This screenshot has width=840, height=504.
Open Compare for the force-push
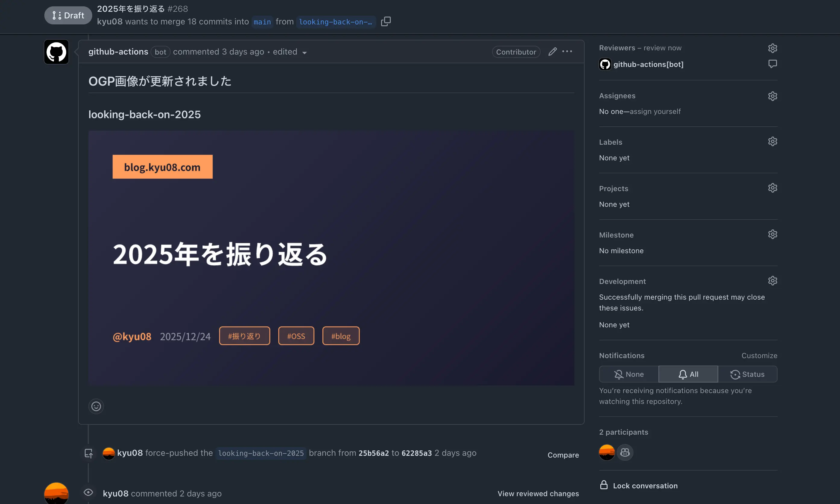click(563, 455)
